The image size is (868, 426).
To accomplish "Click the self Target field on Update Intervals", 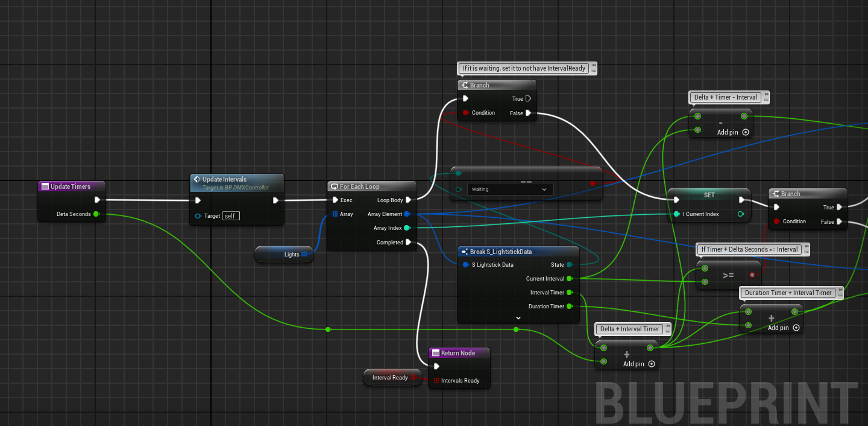I will pos(231,216).
